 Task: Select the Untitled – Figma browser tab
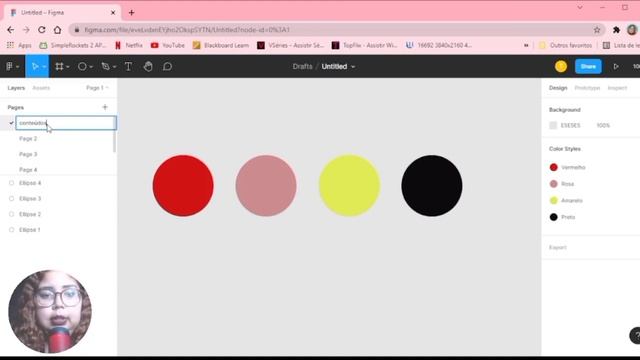click(x=62, y=13)
